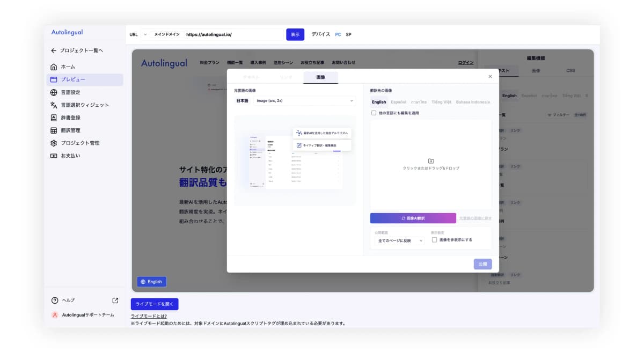Click the ログイン link in preview
This screenshot has height=352, width=644.
tap(466, 63)
